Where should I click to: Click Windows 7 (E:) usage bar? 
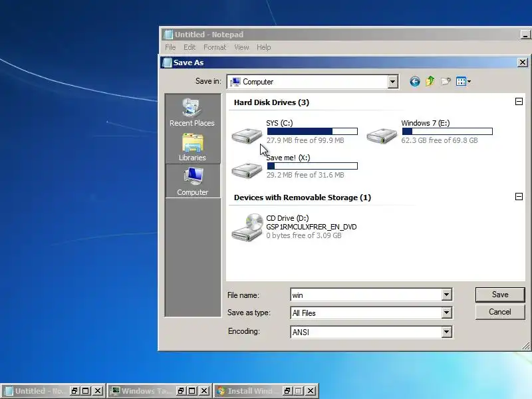(447, 131)
